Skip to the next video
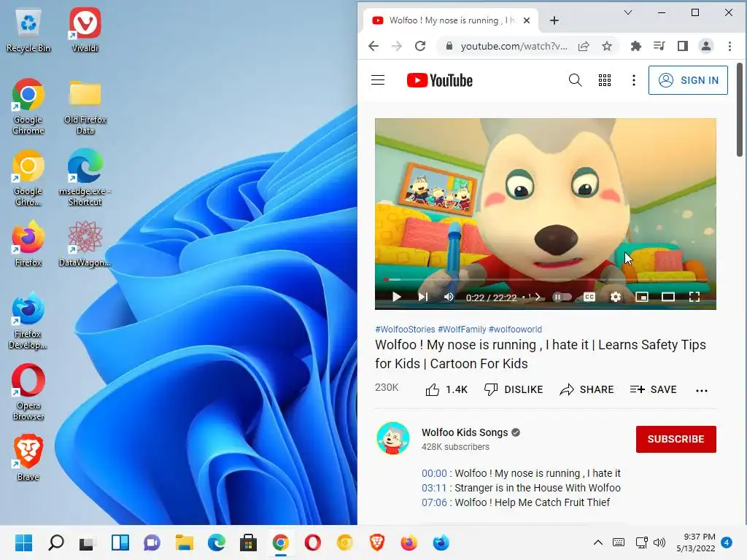 [422, 297]
